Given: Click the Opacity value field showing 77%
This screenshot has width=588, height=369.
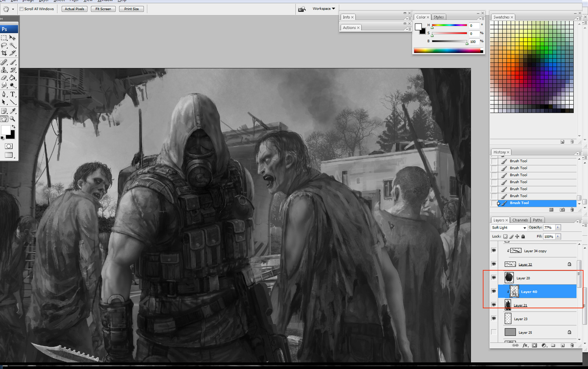Looking at the screenshot, I should tap(549, 227).
